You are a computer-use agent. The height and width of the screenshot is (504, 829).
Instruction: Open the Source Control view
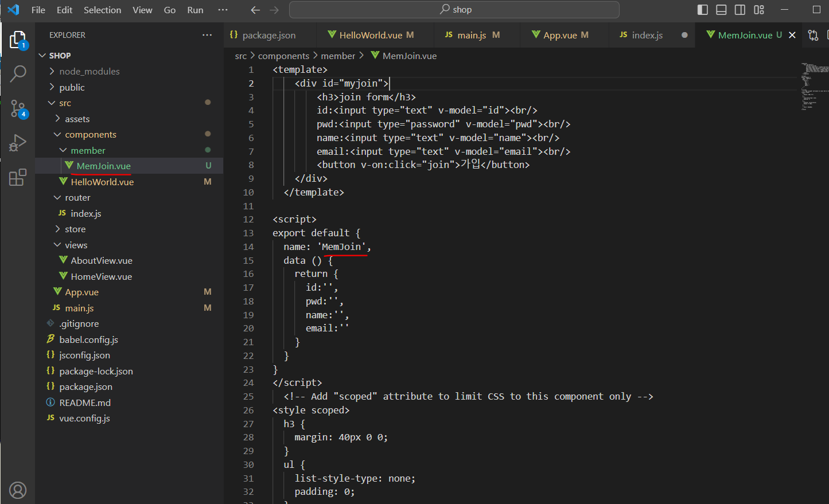point(18,108)
